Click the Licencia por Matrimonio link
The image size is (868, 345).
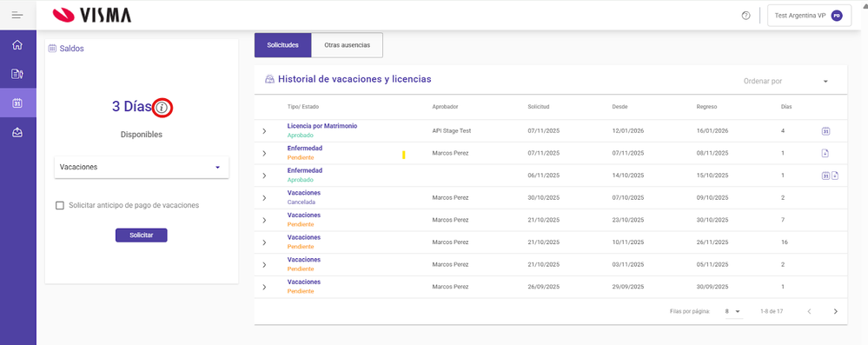click(x=322, y=126)
